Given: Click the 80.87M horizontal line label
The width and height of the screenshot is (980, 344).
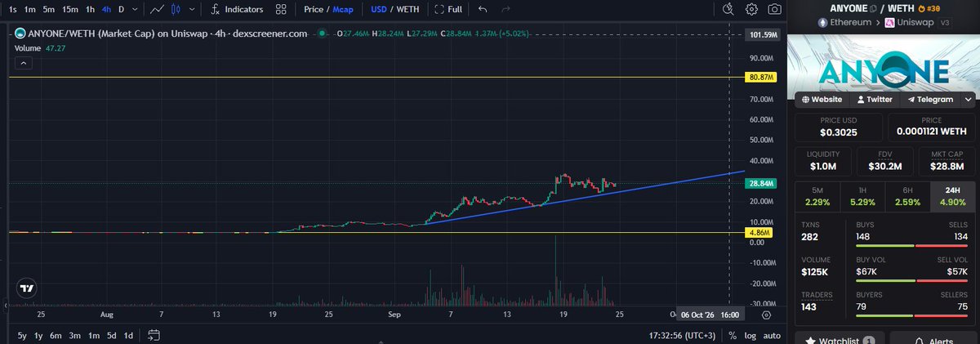Looking at the screenshot, I should tap(761, 77).
